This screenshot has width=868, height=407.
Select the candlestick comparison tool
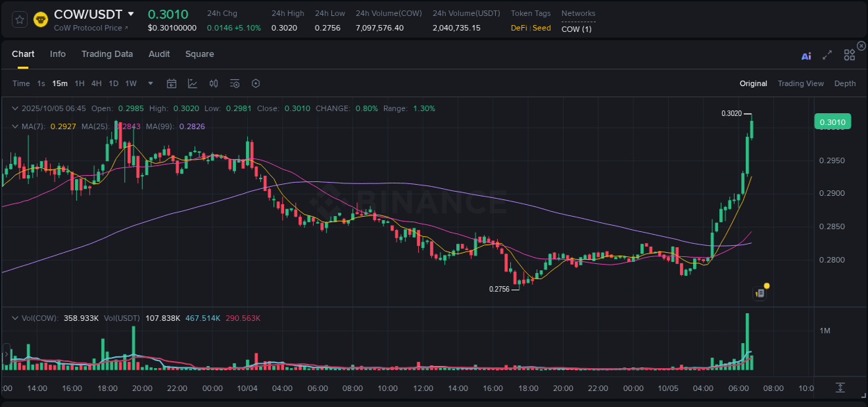pyautogui.click(x=214, y=83)
